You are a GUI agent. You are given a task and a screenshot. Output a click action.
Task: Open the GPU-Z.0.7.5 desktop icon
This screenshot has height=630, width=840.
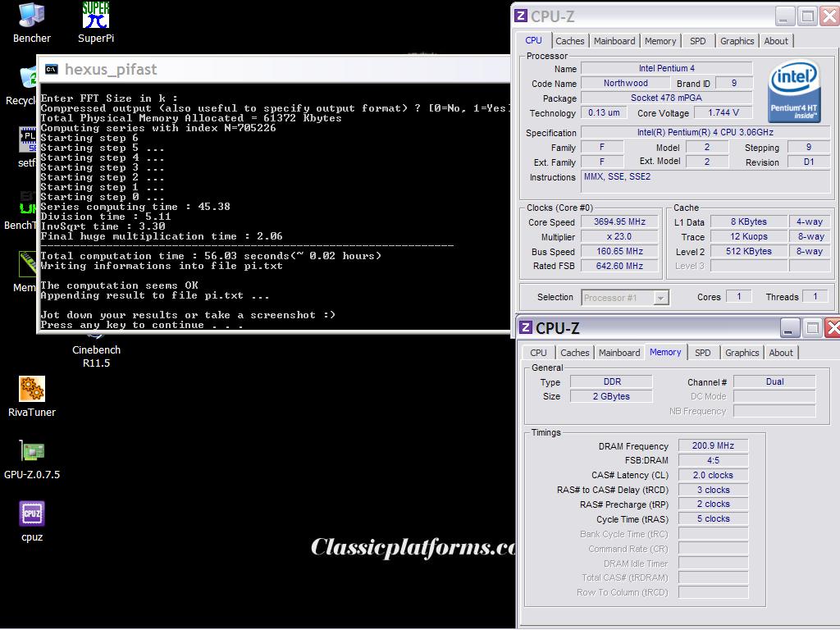(x=32, y=459)
